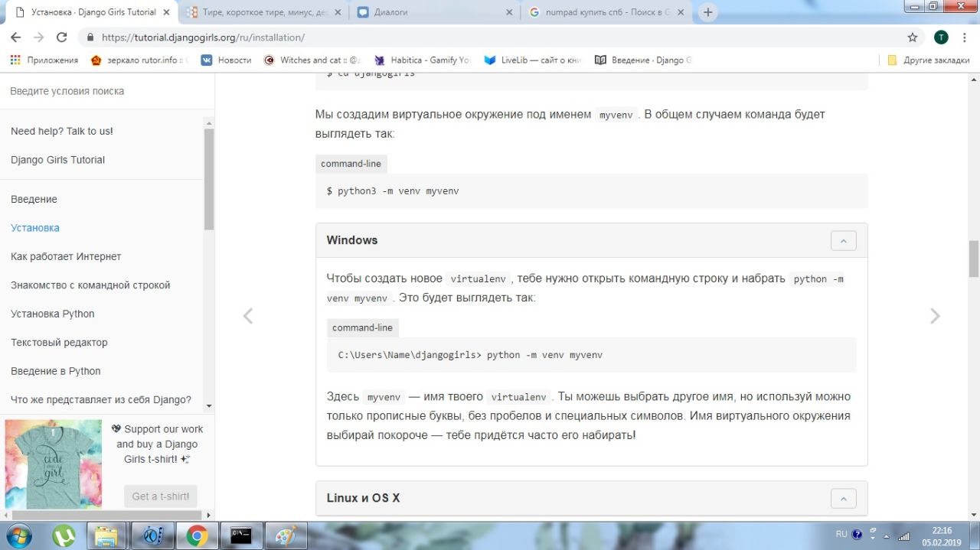Bookmark this page with the star icon
The image size is (980, 550).
[x=912, y=37]
